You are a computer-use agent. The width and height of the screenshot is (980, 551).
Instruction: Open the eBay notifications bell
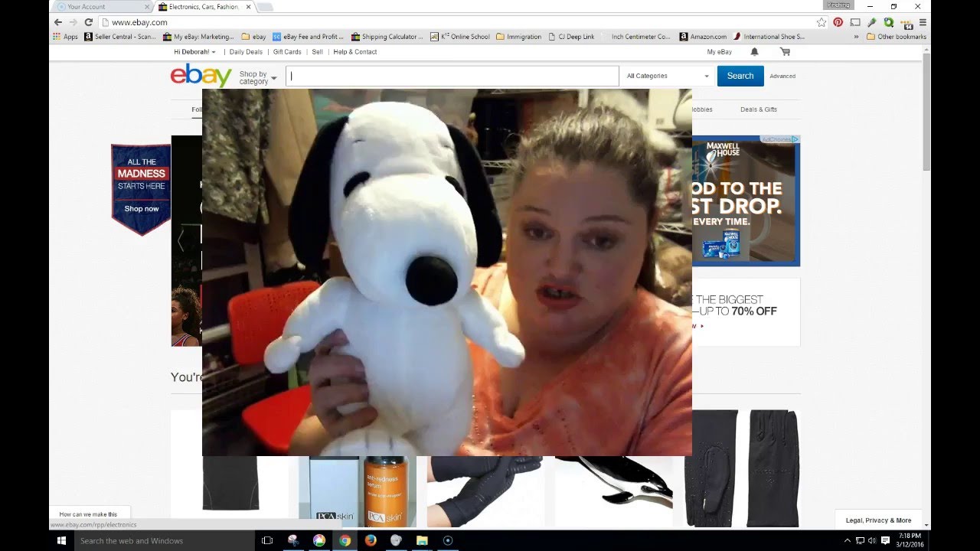(x=754, y=52)
